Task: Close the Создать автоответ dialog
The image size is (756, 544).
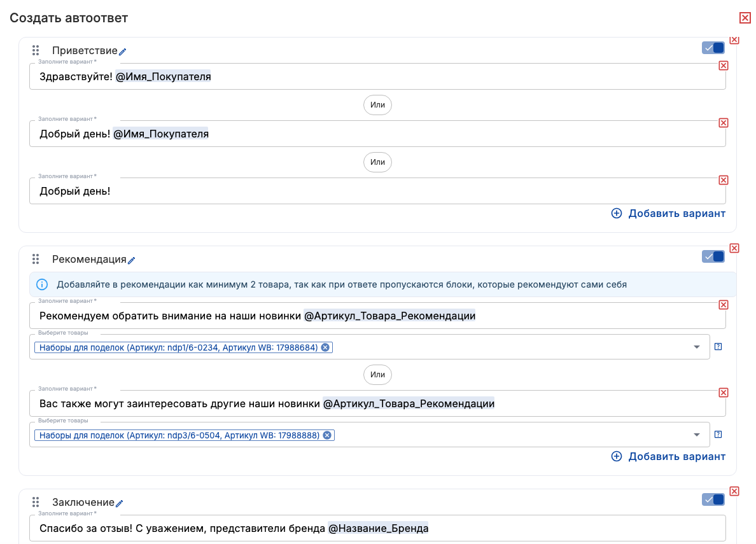Action: (745, 18)
